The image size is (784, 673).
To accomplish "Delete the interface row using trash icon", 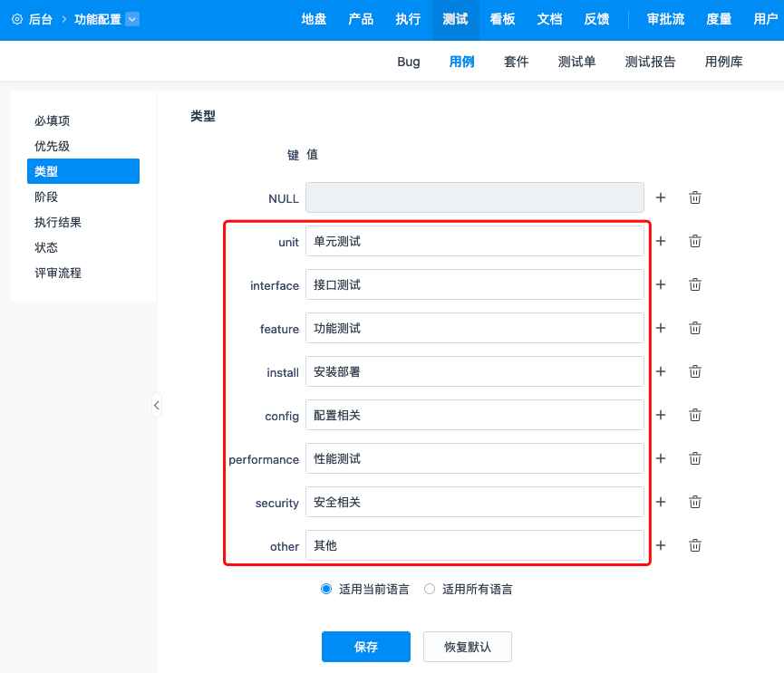I will pos(695,284).
